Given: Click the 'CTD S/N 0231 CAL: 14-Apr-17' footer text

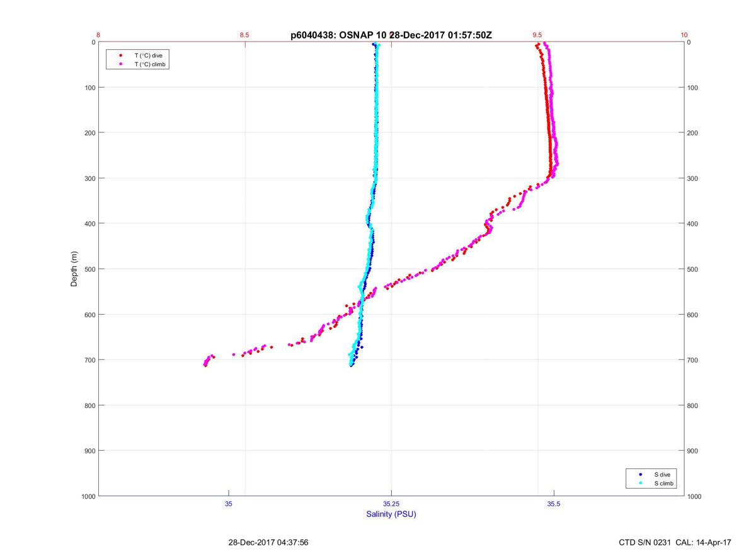Looking at the screenshot, I should point(675,542).
